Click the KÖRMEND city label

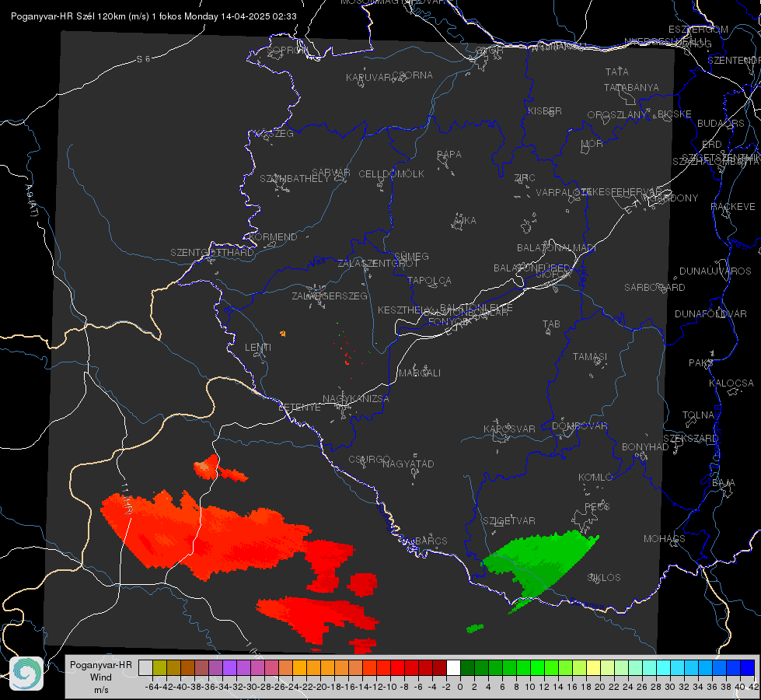[x=274, y=237]
